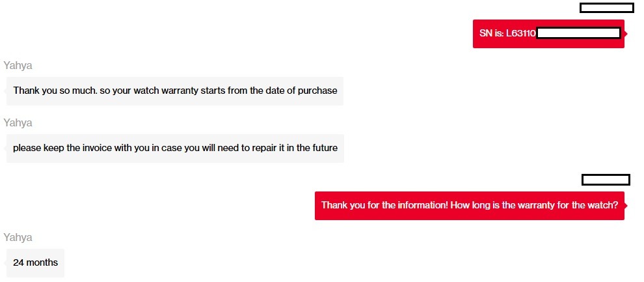
Task: Click redacted name above the warranty question
Action: coord(606,180)
